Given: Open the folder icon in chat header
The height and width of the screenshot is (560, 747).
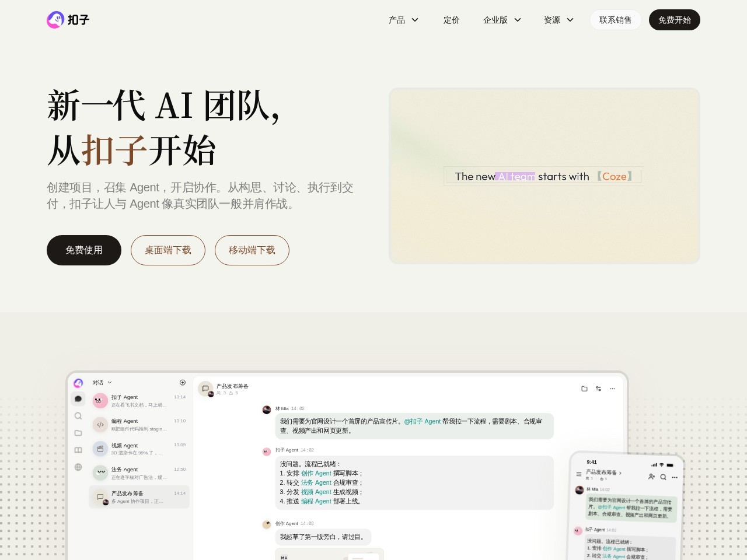Looking at the screenshot, I should (x=584, y=388).
